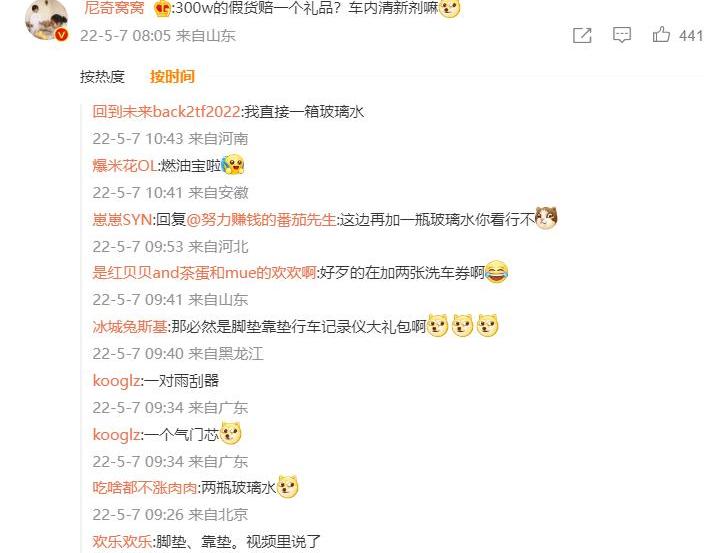This screenshot has width=727, height=553.
Task: Open profile of 回到未来back2tf2022
Action: point(166,112)
